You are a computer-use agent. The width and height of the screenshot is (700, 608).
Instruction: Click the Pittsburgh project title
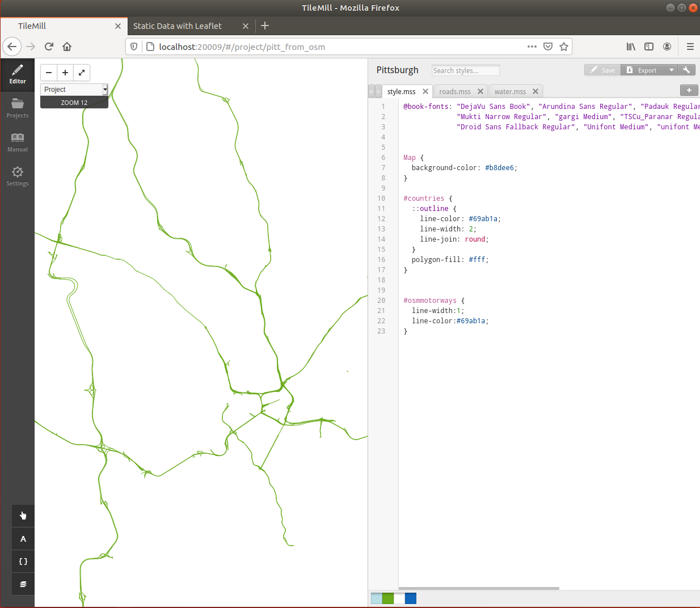(398, 70)
